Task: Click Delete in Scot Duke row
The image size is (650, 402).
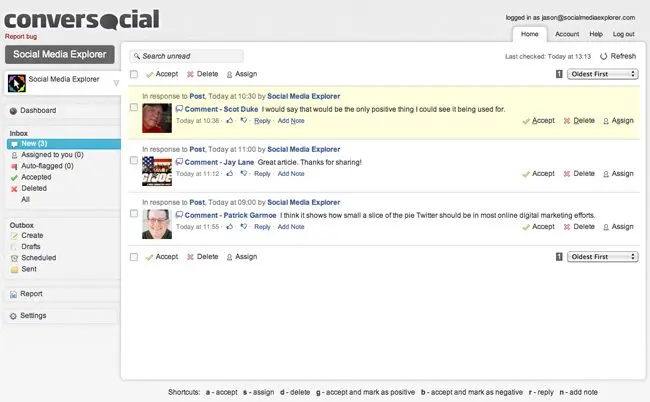Action: pos(580,121)
